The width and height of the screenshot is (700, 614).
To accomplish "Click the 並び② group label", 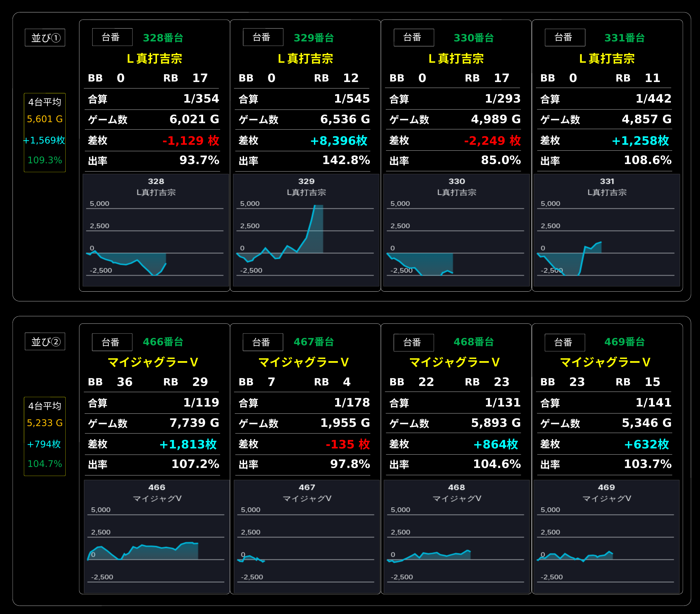I will [45, 341].
